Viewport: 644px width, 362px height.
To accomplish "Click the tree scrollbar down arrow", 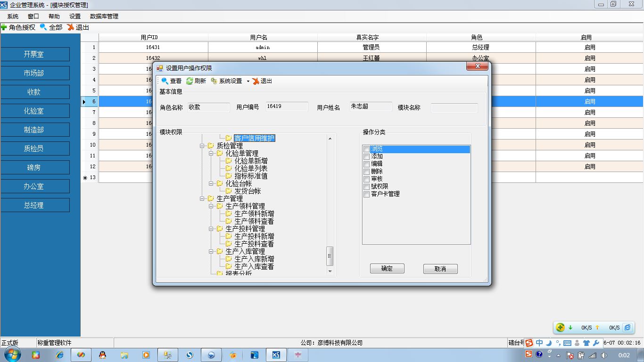I will pos(330,271).
